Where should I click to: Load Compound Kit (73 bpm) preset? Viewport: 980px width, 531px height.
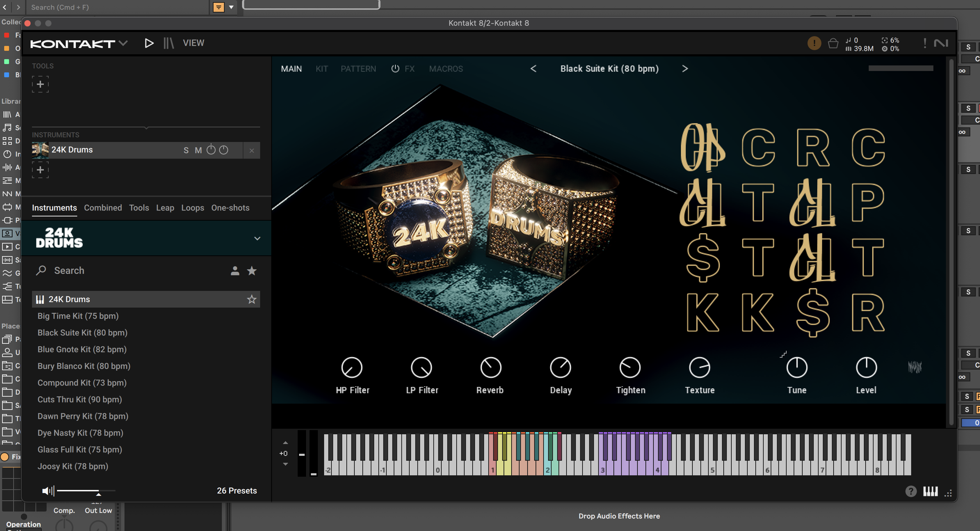pos(82,382)
